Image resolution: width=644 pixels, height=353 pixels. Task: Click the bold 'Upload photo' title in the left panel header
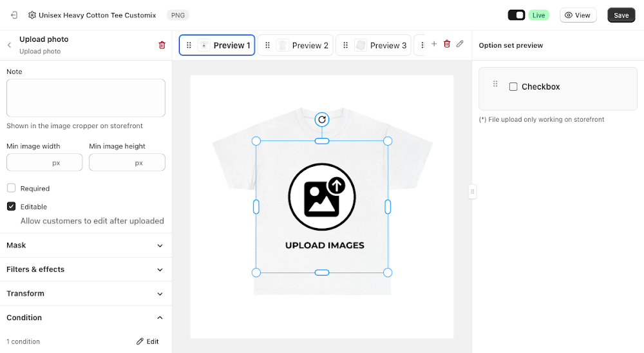click(44, 39)
